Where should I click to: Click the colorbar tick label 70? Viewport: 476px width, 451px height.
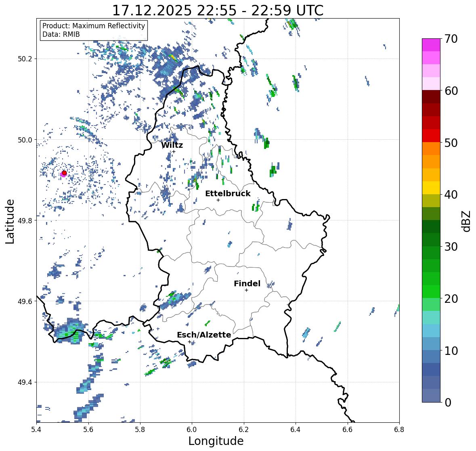pyautogui.click(x=451, y=39)
